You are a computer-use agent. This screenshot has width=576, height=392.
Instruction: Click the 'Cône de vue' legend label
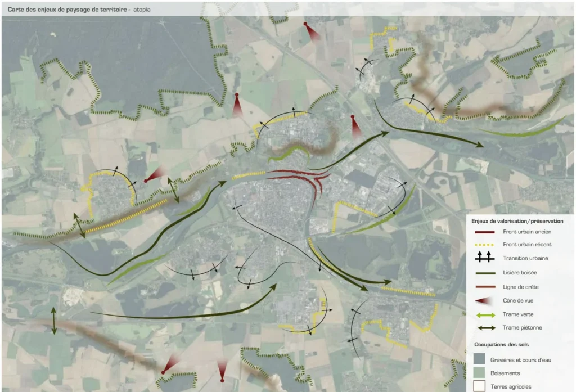(519, 300)
